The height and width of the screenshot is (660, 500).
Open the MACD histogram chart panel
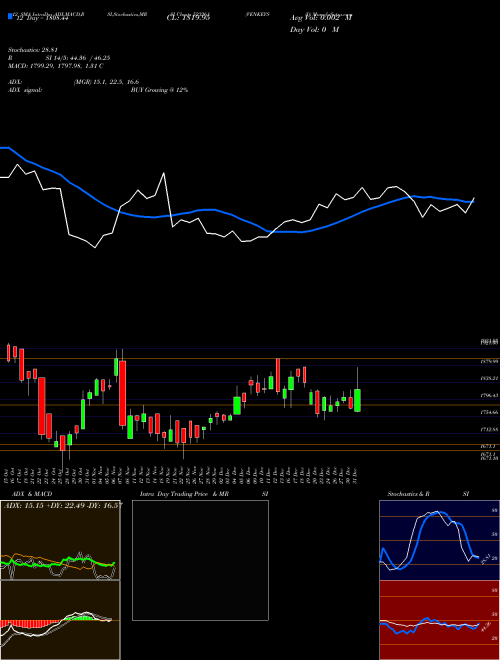point(60,620)
